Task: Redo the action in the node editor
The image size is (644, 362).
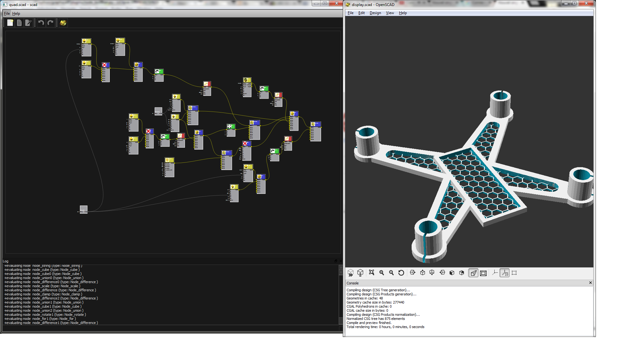Action: tap(50, 23)
